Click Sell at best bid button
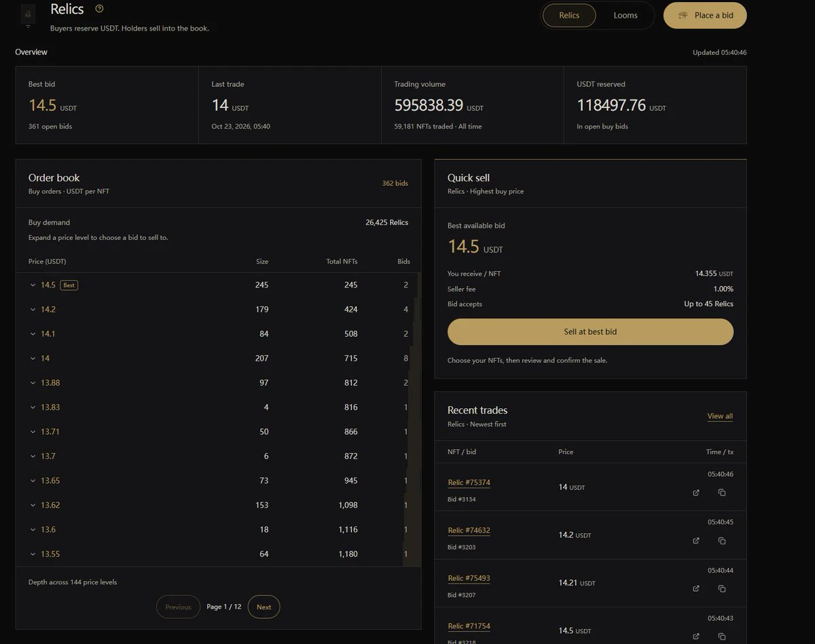This screenshot has width=815, height=644. coord(590,332)
